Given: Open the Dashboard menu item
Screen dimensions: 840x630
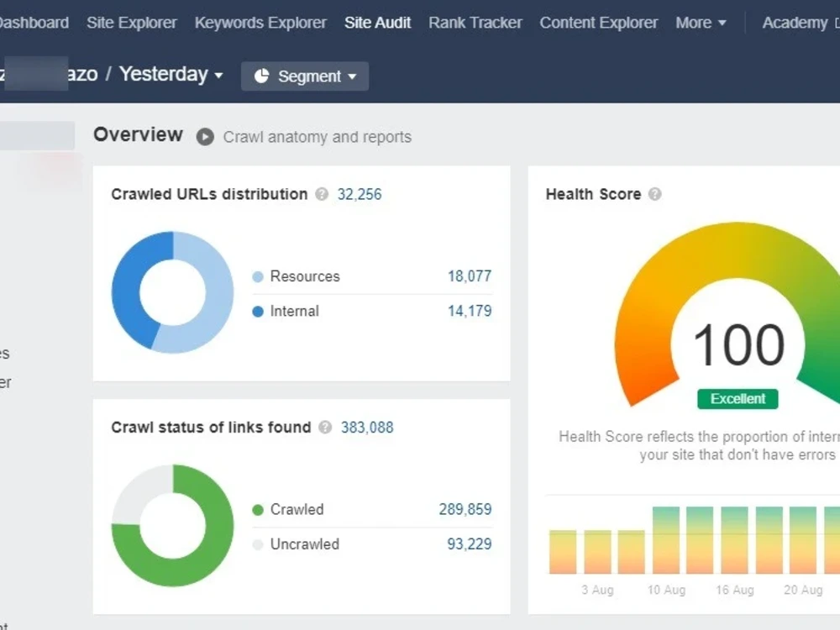Looking at the screenshot, I should [34, 23].
